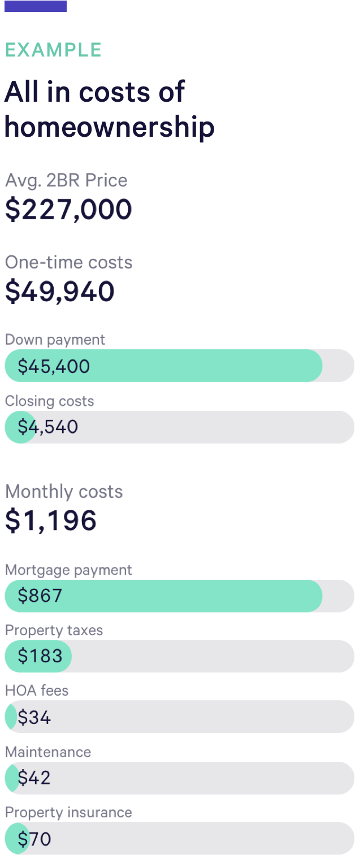Screen dimensions: 364x868
Task: Click the Down payment label text
Action: point(55,340)
